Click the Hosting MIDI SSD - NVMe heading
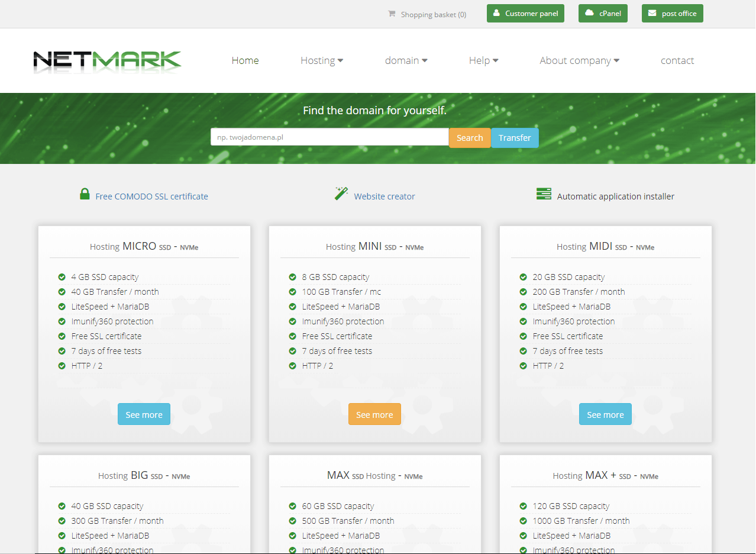The width and height of the screenshot is (756, 554). (x=606, y=246)
